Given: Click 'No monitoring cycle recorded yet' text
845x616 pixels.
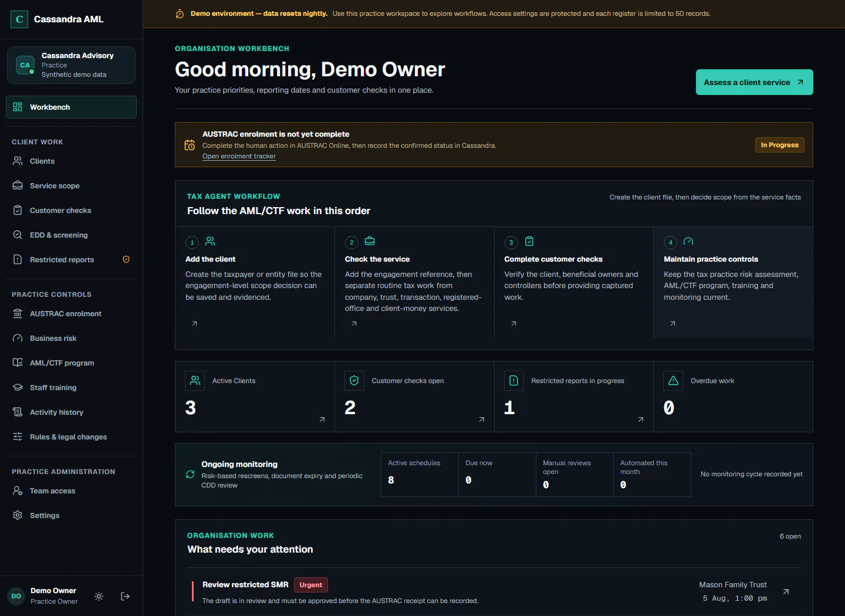Looking at the screenshot, I should [751, 475].
